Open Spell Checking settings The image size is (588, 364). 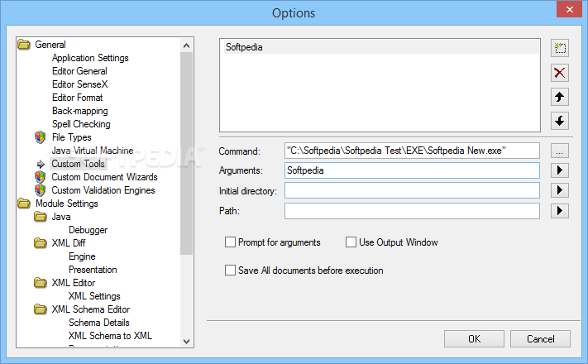coord(81,124)
